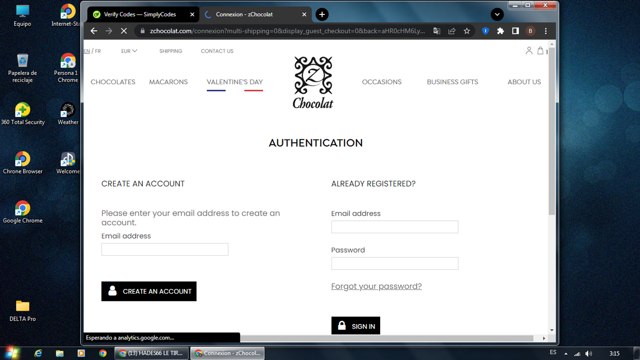Open the media player taskbar icon
Image resolution: width=640 pixels, height=360 pixels.
tap(81, 353)
